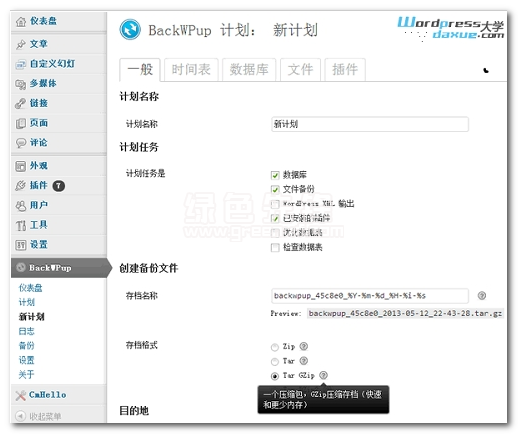Click the Preview backwpup_45c8e0_2013-05-12 file name text
The image size is (518, 434).
point(405,313)
